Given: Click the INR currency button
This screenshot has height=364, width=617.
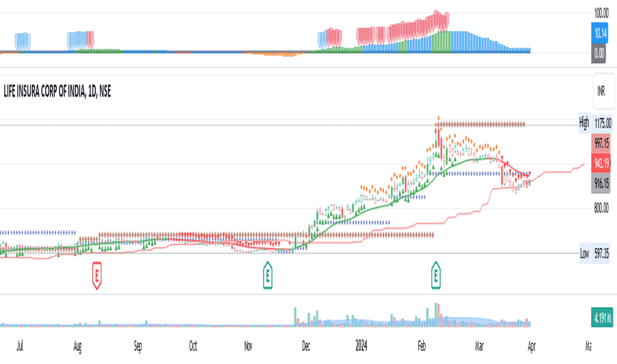Looking at the screenshot, I should click(x=604, y=91).
